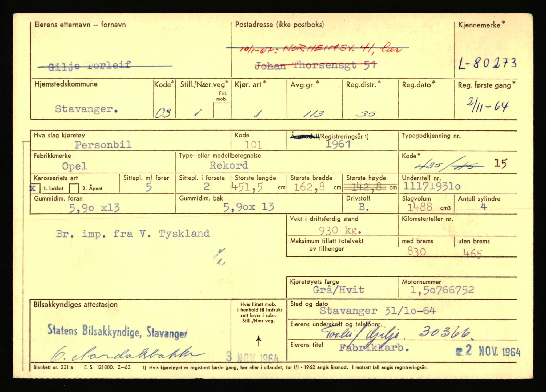Click the seats with driver value 5
Screen dimensions: 546x392
pos(149,187)
